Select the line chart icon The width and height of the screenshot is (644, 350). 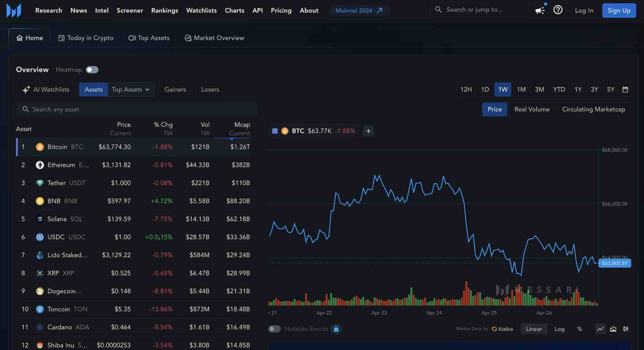(600, 329)
